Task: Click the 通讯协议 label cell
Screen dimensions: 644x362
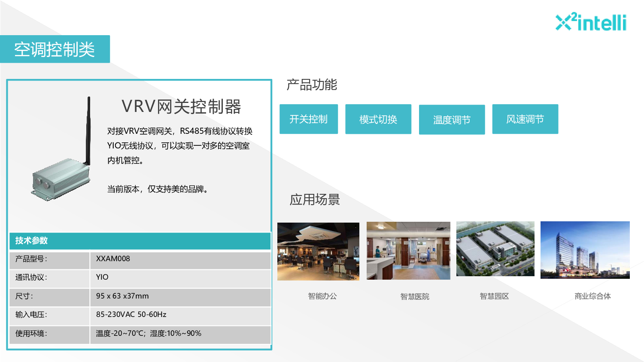Action: click(49, 279)
